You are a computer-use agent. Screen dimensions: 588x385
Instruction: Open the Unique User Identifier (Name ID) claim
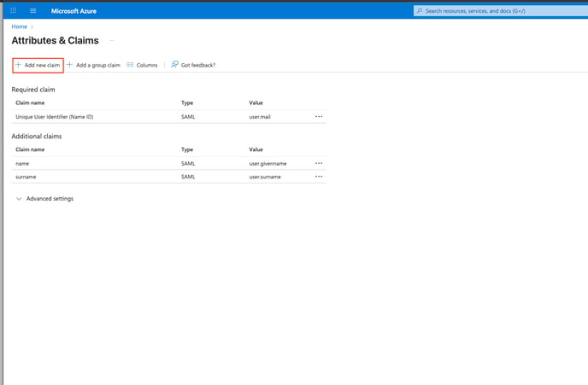tap(54, 116)
